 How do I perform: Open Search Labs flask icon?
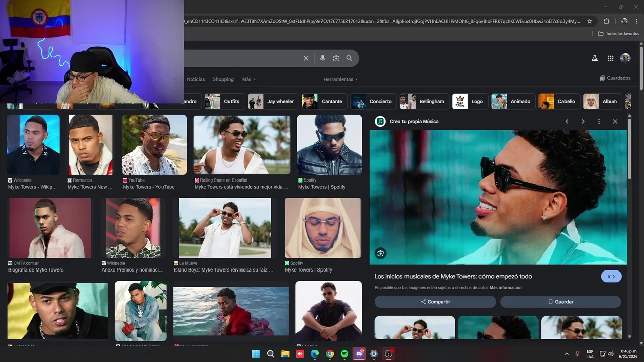(x=594, y=58)
